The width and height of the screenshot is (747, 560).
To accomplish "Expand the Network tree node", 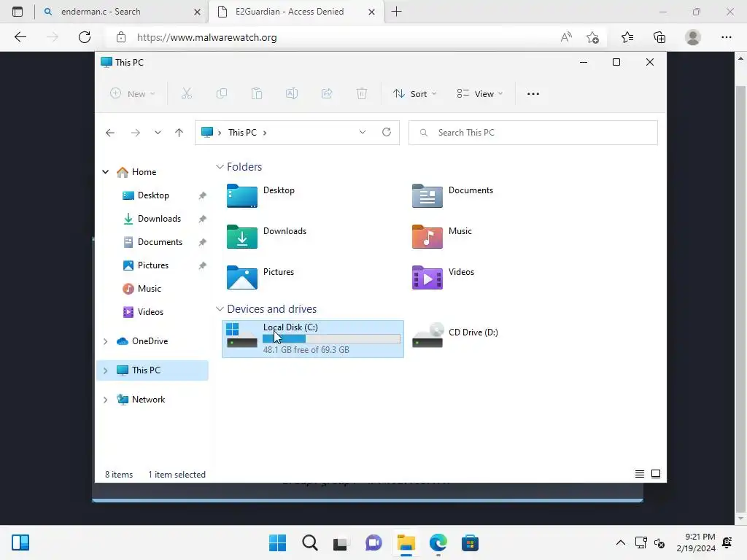I will 106,400.
